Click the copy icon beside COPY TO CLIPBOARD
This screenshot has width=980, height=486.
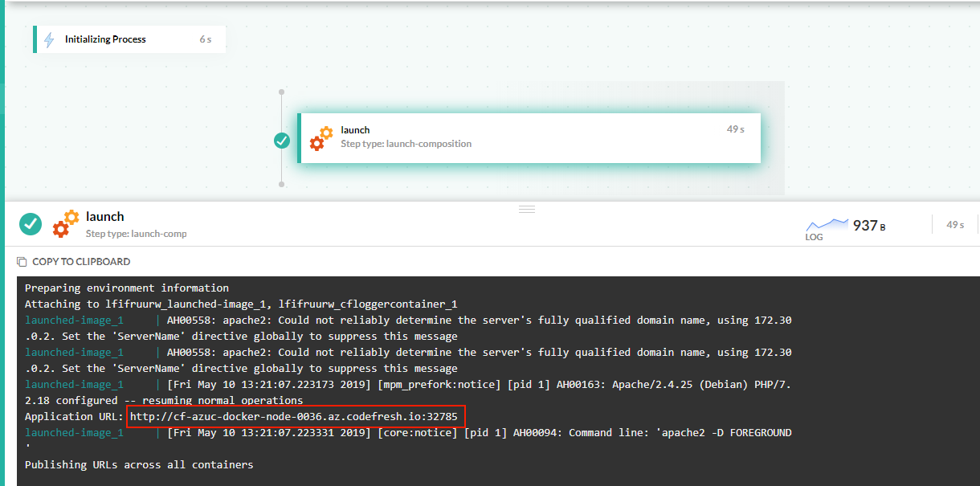point(22,262)
